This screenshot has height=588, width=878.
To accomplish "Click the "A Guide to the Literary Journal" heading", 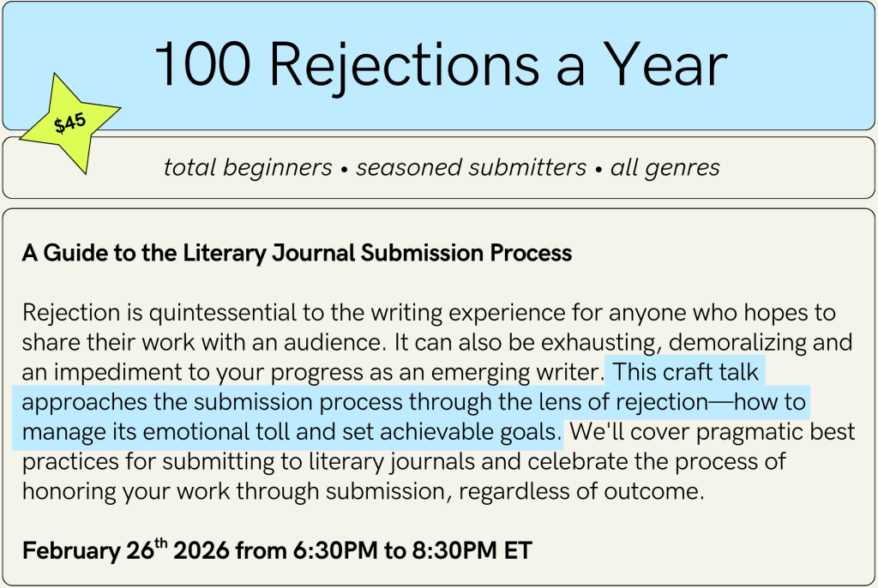I will coord(297,254).
